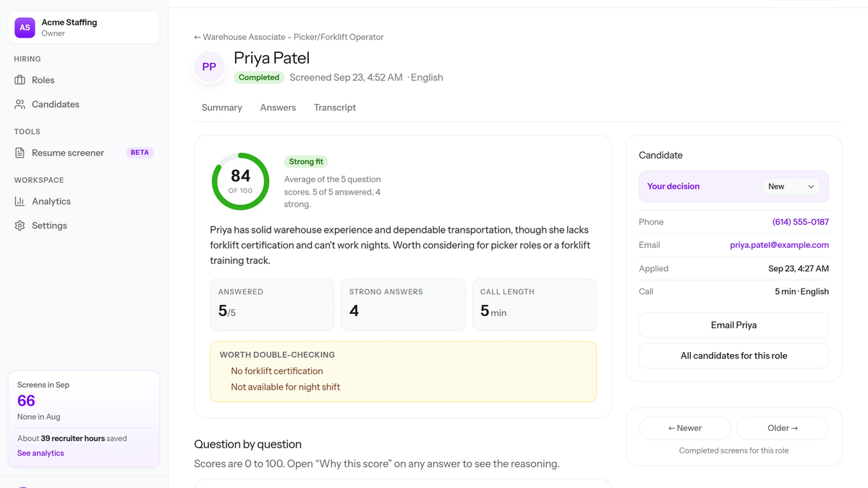This screenshot has height=488, width=868.
Task: Click the Answered 5/5 stat card
Action: [272, 304]
